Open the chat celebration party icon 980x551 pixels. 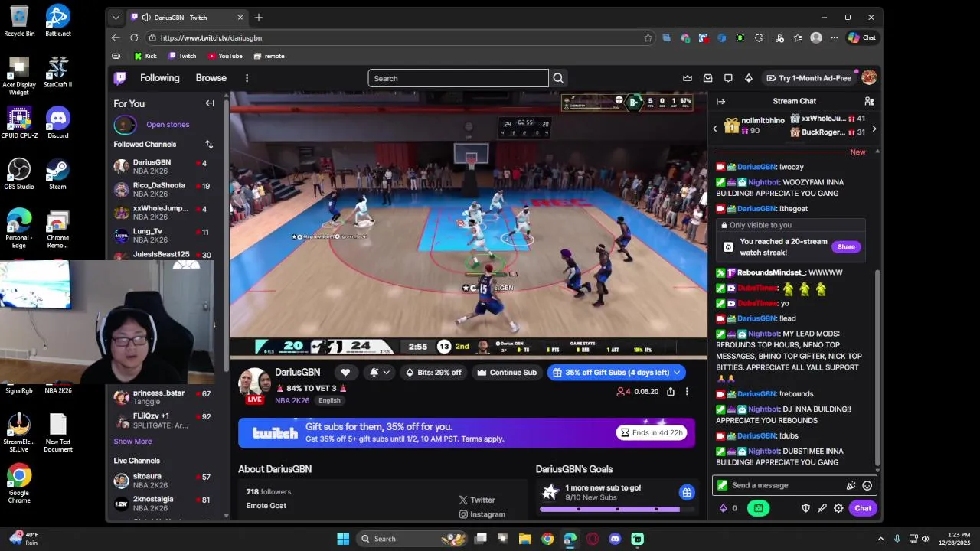tap(851, 485)
